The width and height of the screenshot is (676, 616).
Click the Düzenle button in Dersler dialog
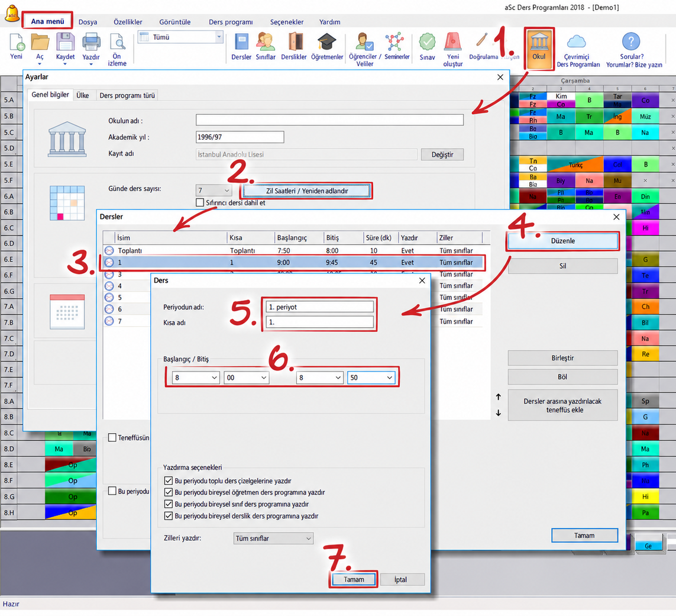(x=562, y=241)
